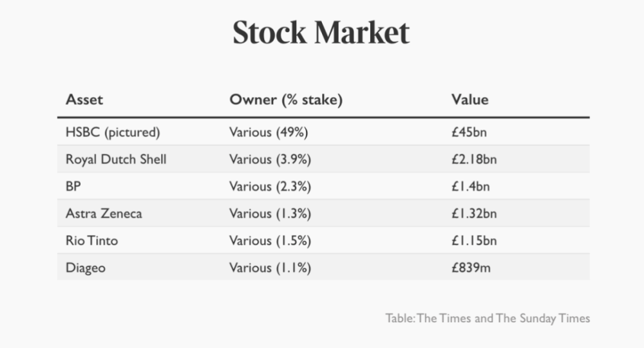
Task: Select the HSBC (pictured) cell
Action: click(113, 133)
